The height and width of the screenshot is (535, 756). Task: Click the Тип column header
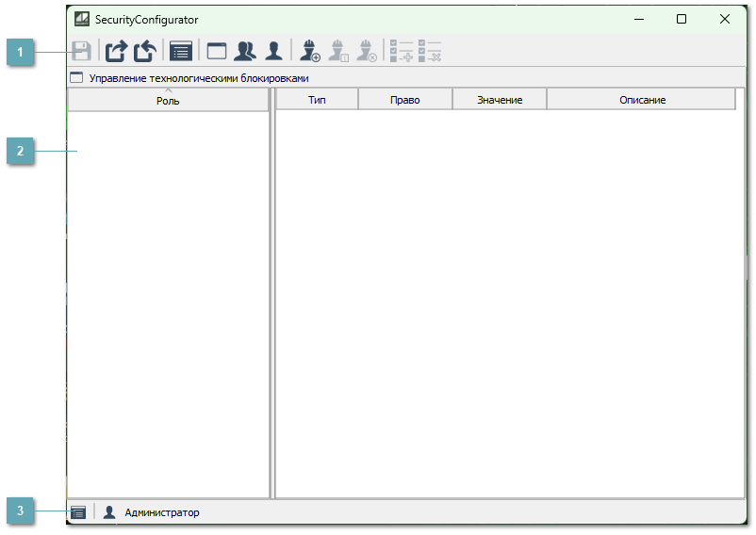317,100
